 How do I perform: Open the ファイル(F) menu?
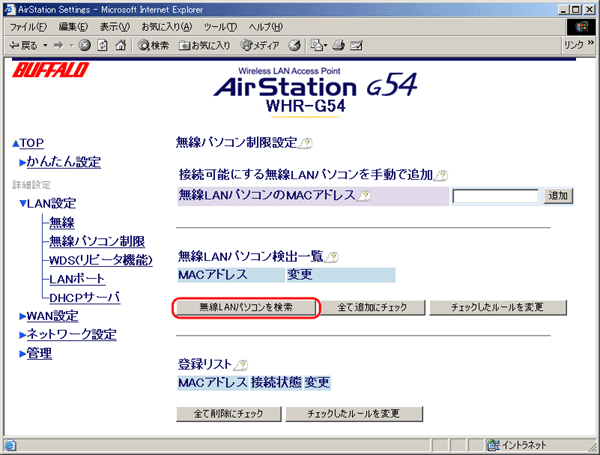[28, 27]
